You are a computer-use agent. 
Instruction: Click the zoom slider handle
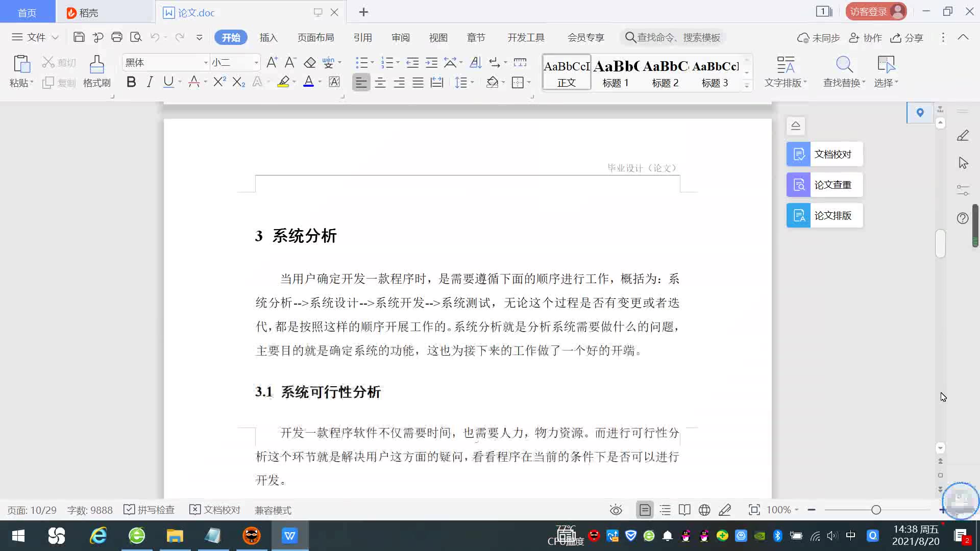(876, 510)
